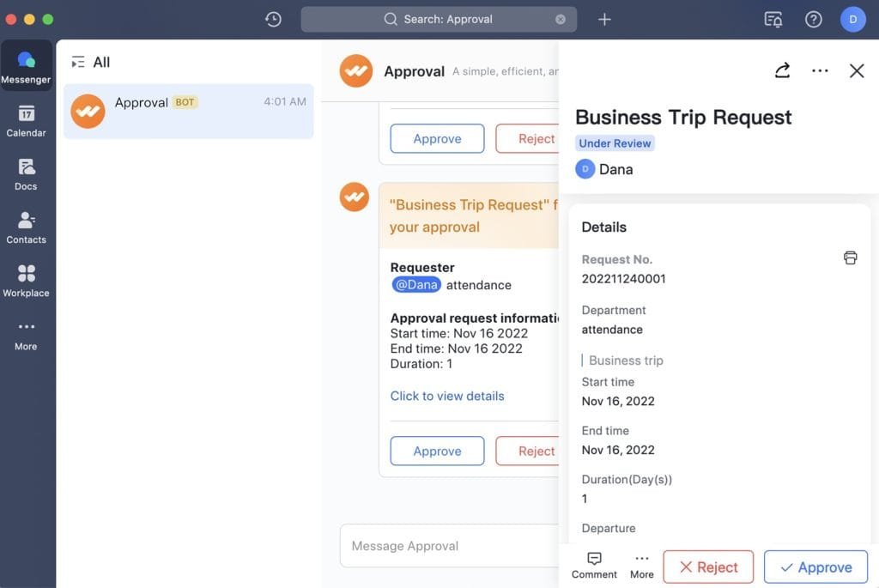This screenshot has height=588, width=879.
Task: Expand More in the left sidebar
Action: point(26,333)
